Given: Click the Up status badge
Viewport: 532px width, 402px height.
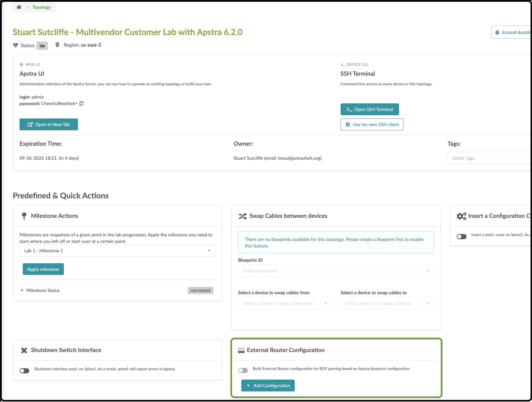Looking at the screenshot, I should coord(42,46).
